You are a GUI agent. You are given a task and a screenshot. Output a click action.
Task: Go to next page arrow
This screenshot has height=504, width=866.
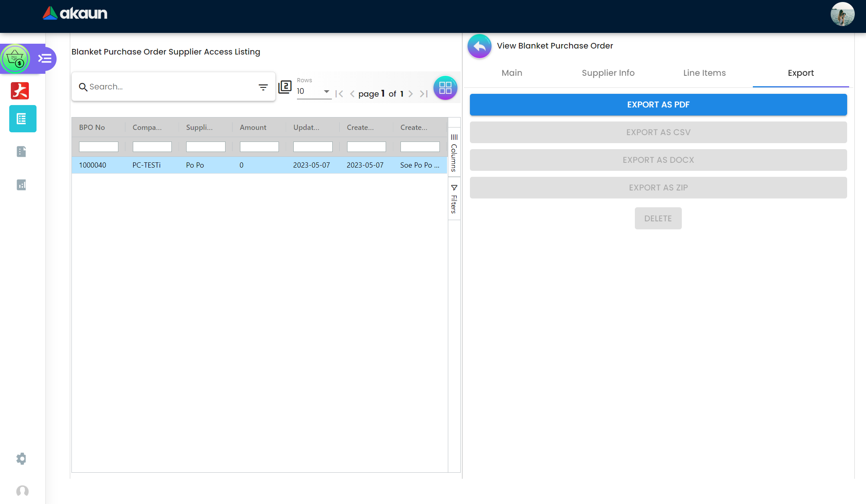(411, 94)
